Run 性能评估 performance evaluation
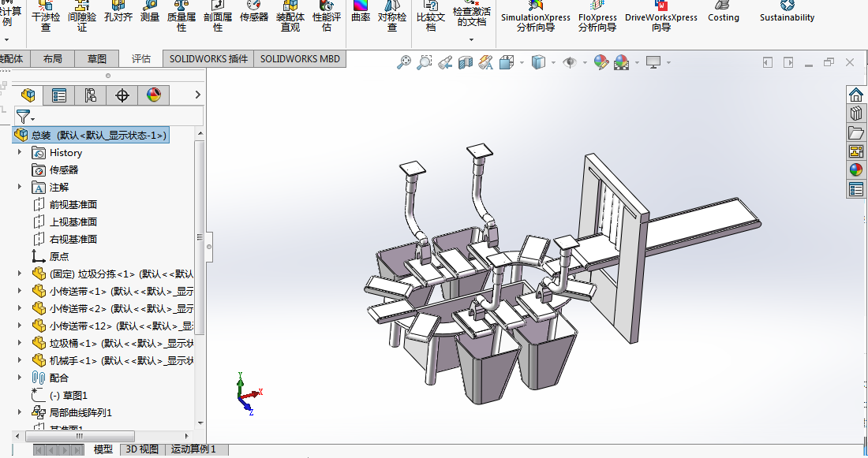 [327, 17]
